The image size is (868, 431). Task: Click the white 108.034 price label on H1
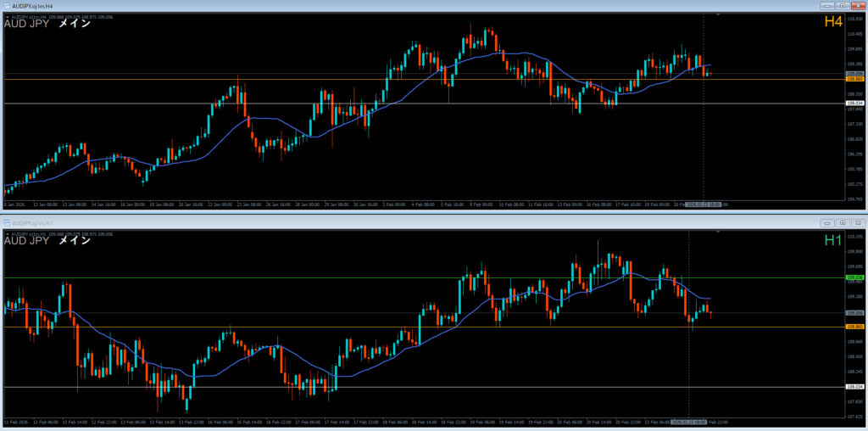(854, 387)
